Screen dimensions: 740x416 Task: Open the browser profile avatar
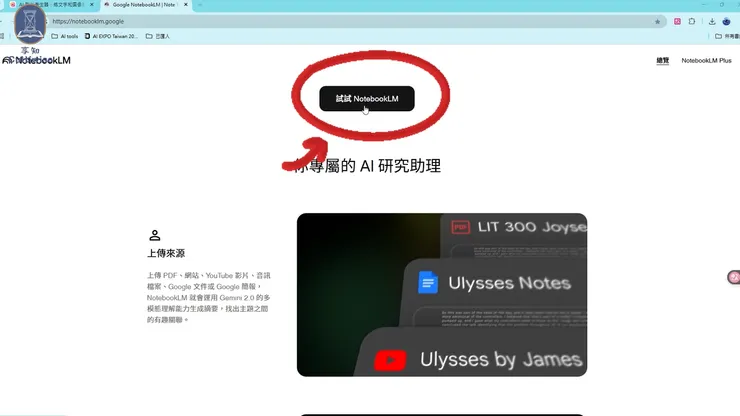[x=726, y=21]
